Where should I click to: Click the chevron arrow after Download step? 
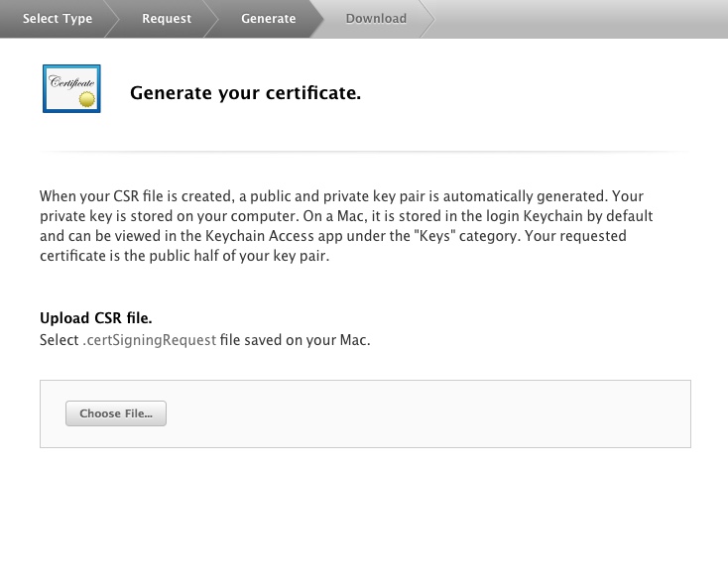coord(427,19)
